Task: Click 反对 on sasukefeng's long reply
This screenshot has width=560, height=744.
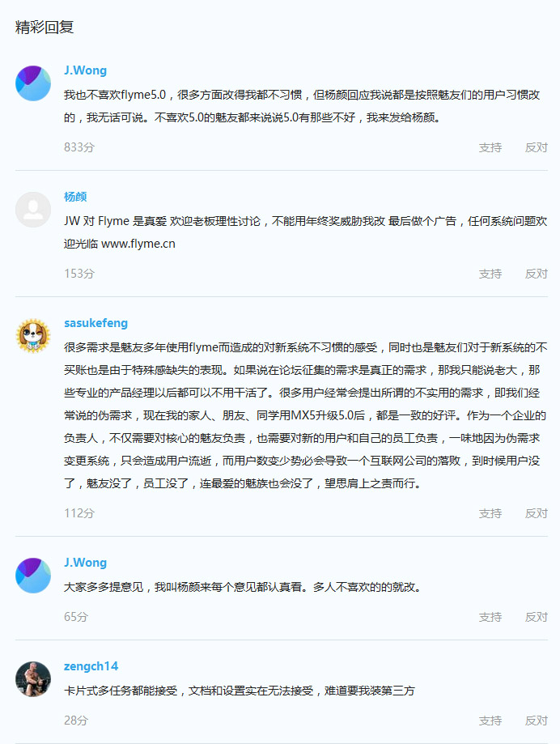Action: 537,513
